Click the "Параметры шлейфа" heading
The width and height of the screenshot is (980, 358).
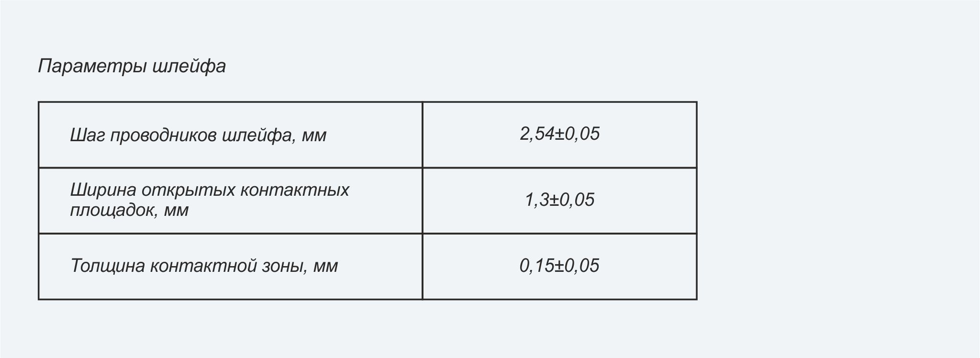pyautogui.click(x=132, y=66)
